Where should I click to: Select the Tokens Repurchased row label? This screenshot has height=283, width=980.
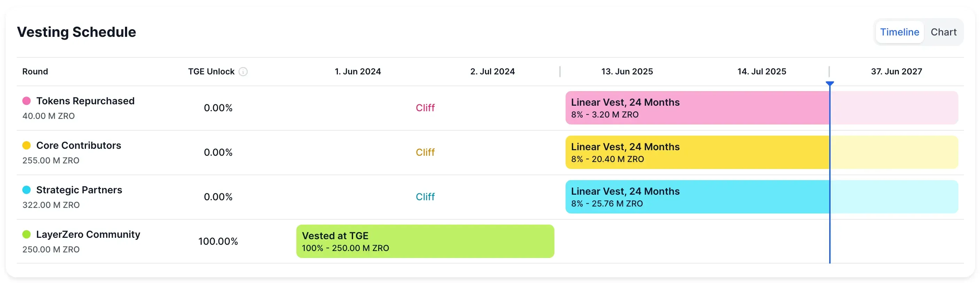tap(85, 101)
